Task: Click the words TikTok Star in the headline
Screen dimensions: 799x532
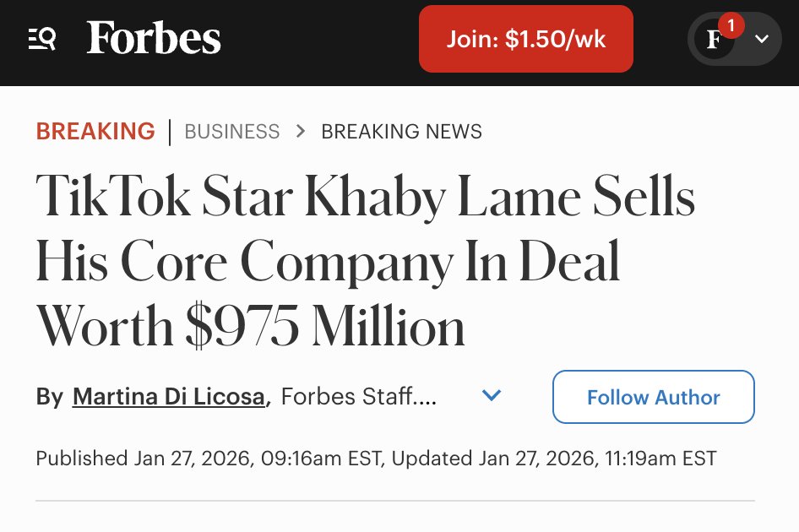Action: tap(160, 196)
